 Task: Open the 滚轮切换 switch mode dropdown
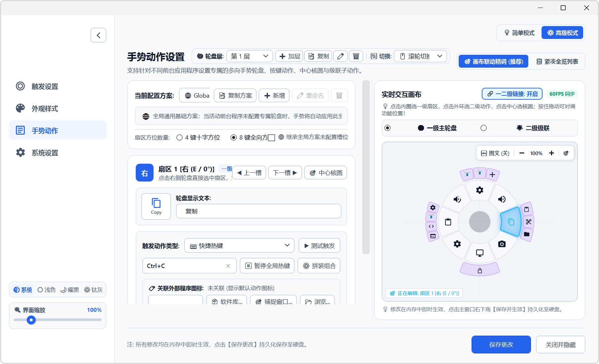420,56
